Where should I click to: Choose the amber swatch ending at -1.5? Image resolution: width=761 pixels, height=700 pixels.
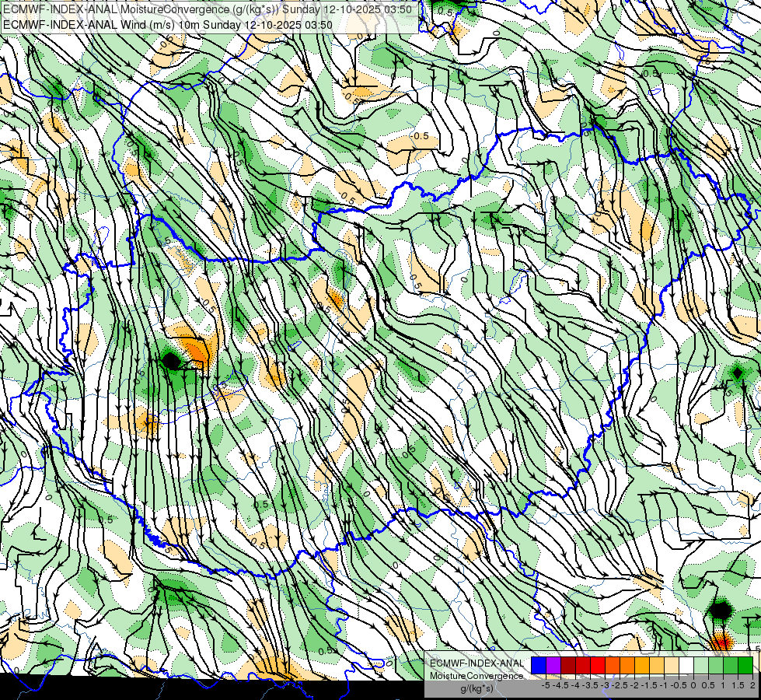(x=642, y=666)
